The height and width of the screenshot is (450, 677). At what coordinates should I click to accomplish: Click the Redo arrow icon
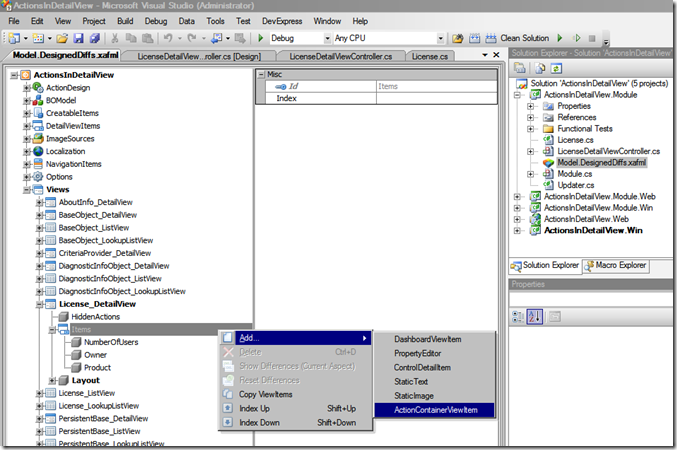click(x=192, y=38)
